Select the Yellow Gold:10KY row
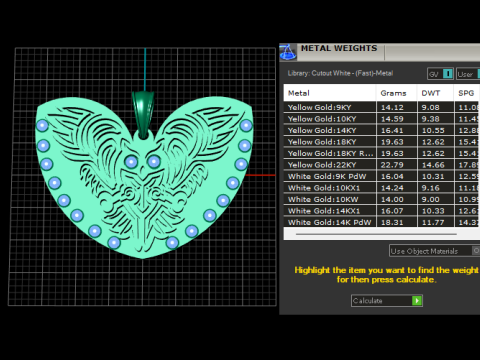Screen dimensions: 480x360 (x=382, y=119)
